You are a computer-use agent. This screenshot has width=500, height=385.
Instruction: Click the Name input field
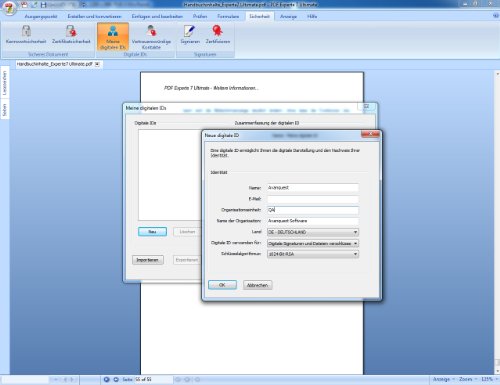(x=313, y=188)
